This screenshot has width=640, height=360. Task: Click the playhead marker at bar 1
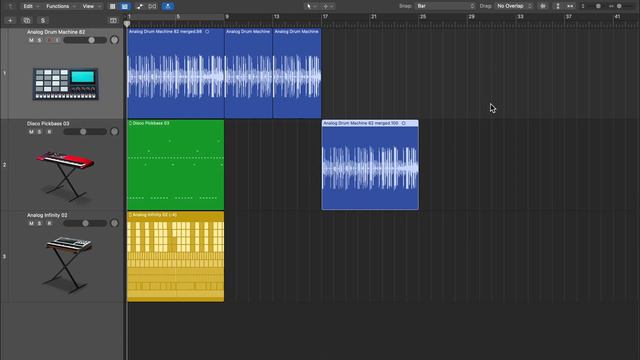coord(127,24)
